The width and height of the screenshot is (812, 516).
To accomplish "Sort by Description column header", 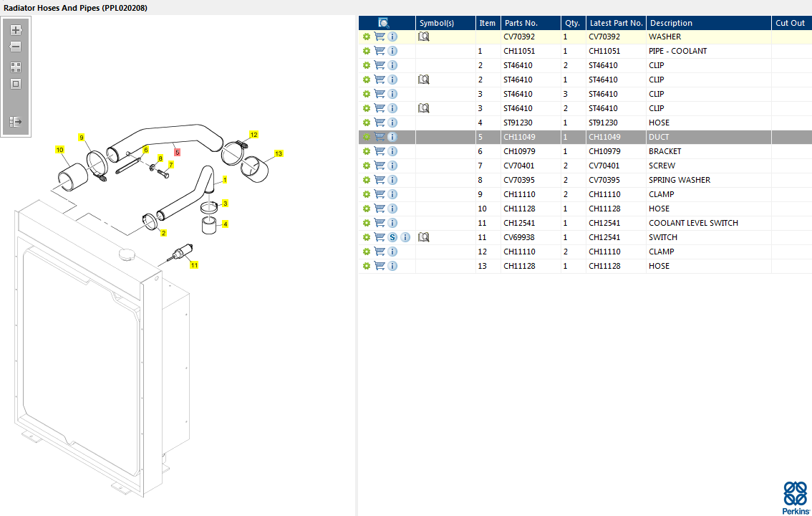I will 708,23.
